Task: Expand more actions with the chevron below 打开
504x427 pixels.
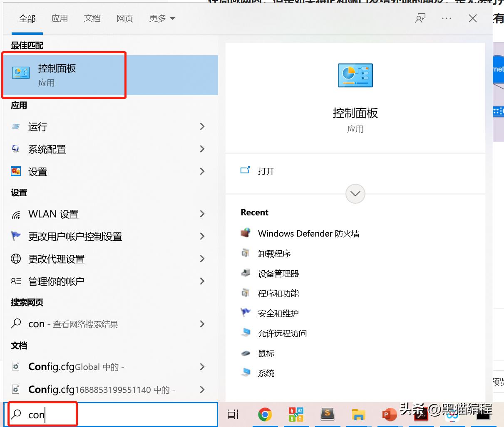Action: 355,193
